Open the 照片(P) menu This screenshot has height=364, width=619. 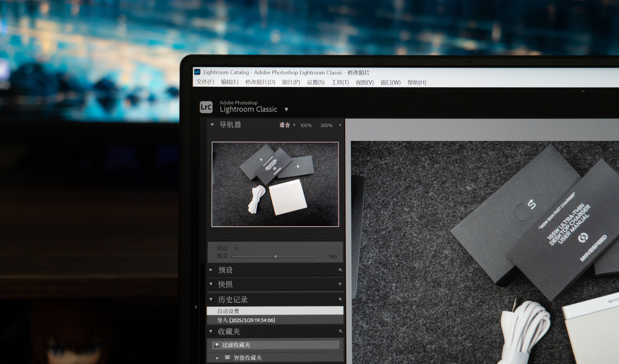(x=291, y=82)
